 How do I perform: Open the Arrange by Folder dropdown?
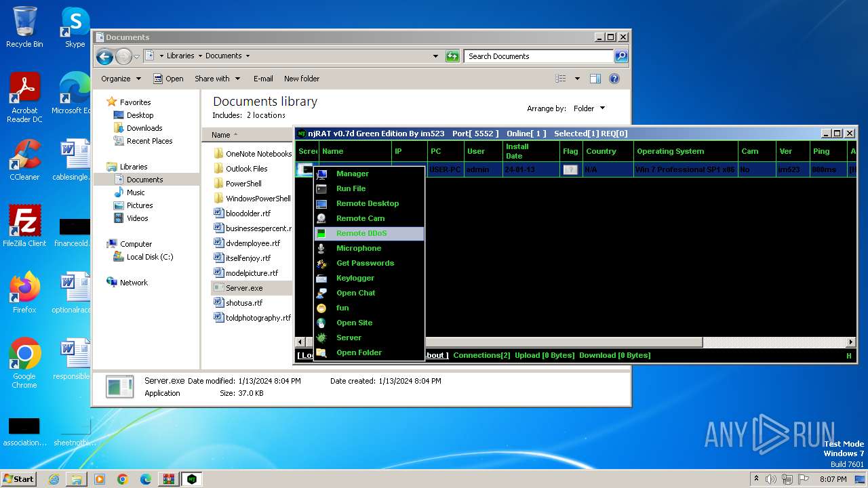pyautogui.click(x=589, y=108)
